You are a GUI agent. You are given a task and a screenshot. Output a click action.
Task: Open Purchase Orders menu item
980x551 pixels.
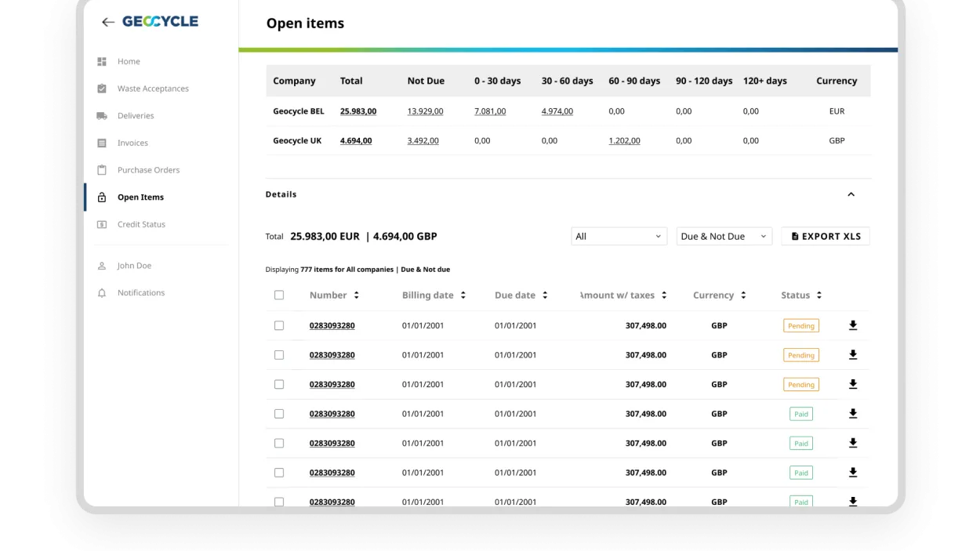(148, 170)
